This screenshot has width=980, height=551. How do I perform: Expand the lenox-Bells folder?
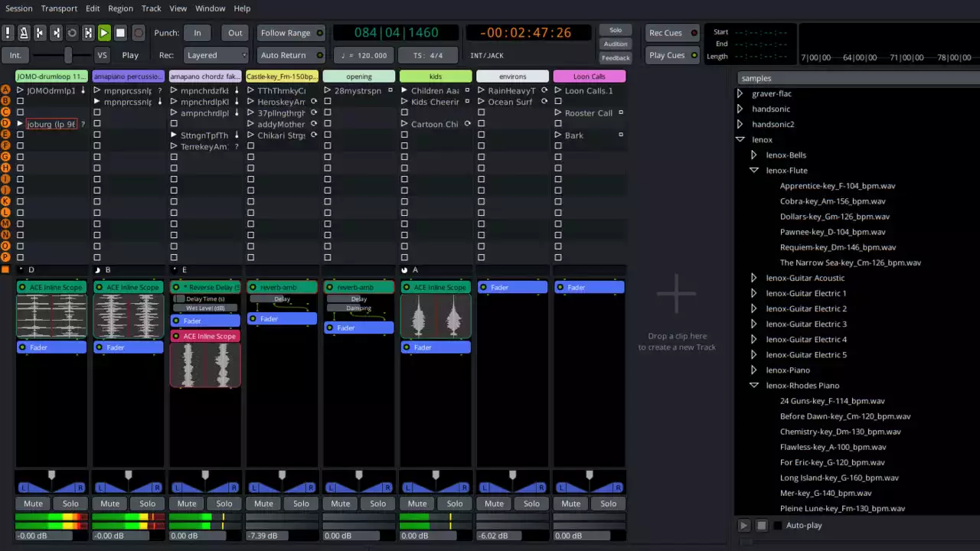(x=754, y=155)
